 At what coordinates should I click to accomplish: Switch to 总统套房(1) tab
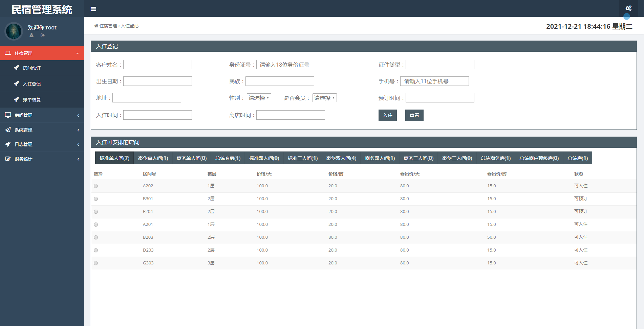tap(228, 158)
